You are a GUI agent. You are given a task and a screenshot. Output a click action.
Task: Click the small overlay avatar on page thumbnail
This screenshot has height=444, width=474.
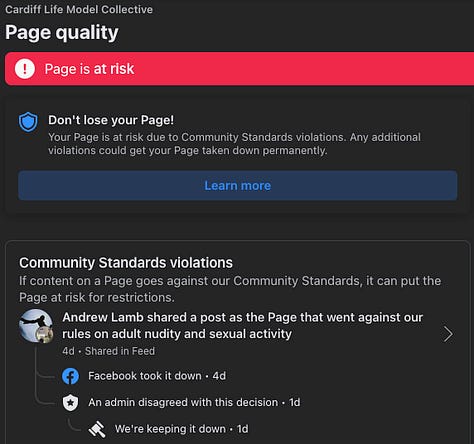click(45, 334)
